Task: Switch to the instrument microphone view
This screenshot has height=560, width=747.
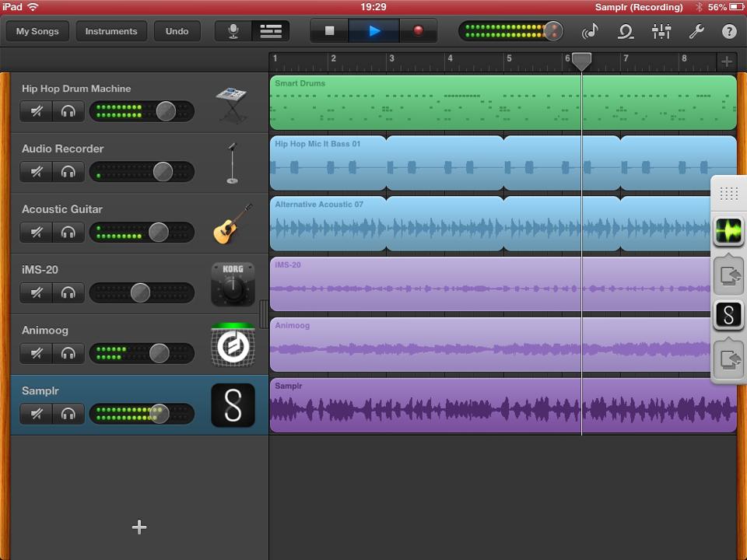Action: tap(233, 31)
